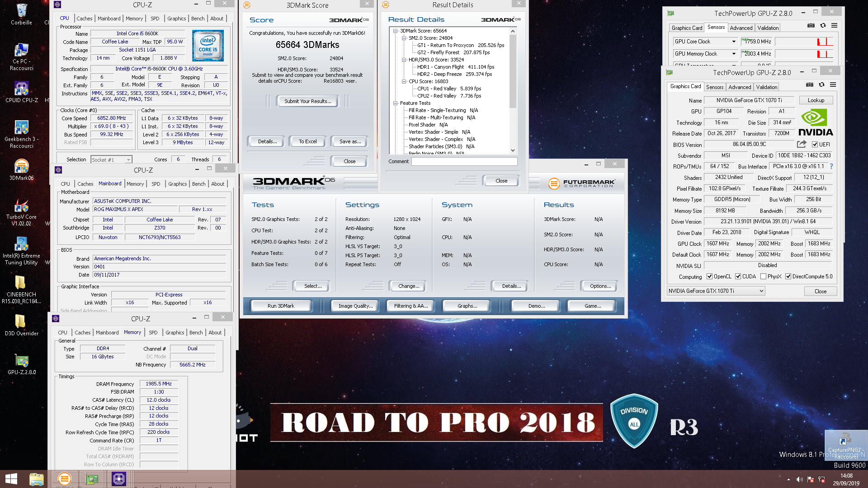Screen dimensions: 868x488
Task: Collapse the HDR/SM3.0 Score tree node
Action: click(404, 60)
